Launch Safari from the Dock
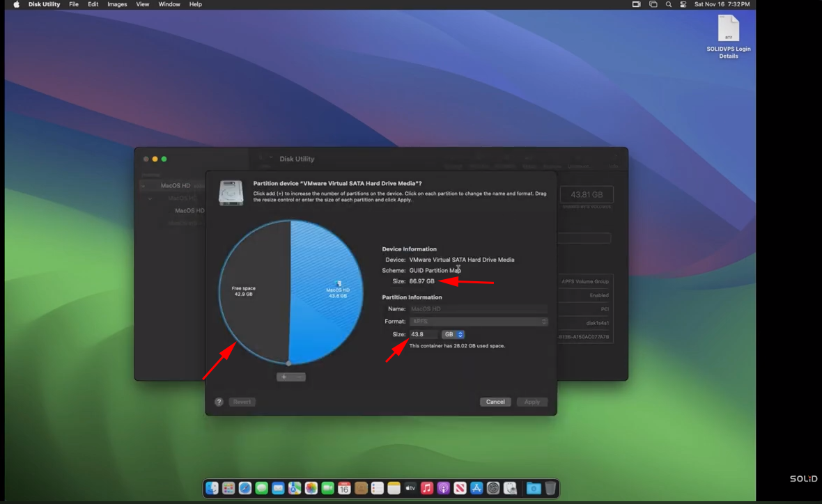The image size is (822, 504). pyautogui.click(x=245, y=488)
